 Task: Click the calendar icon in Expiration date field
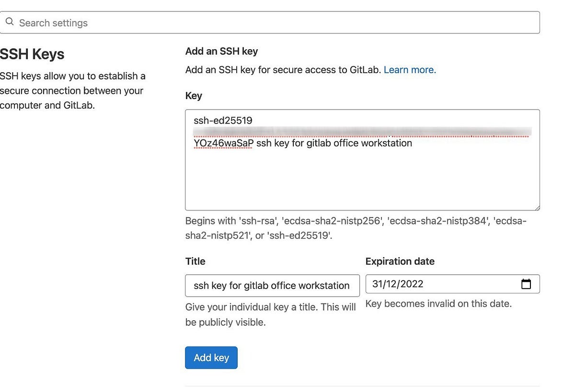(x=526, y=283)
